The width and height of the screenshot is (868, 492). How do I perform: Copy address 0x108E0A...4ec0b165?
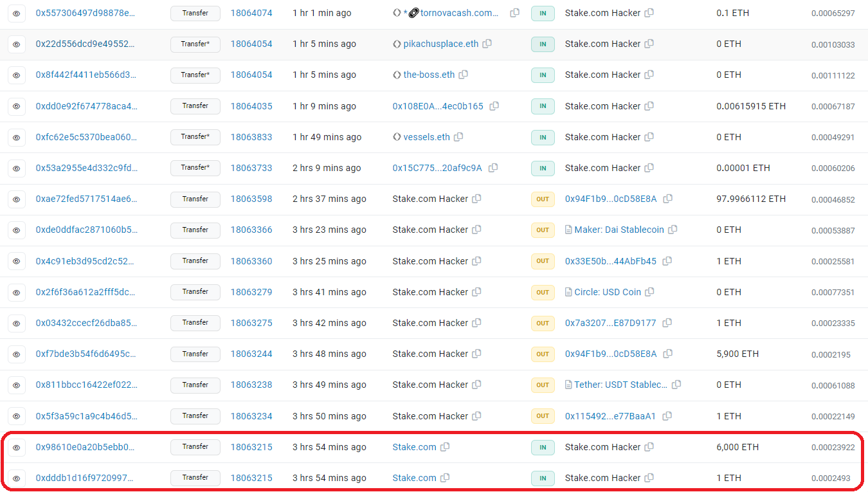[494, 106]
